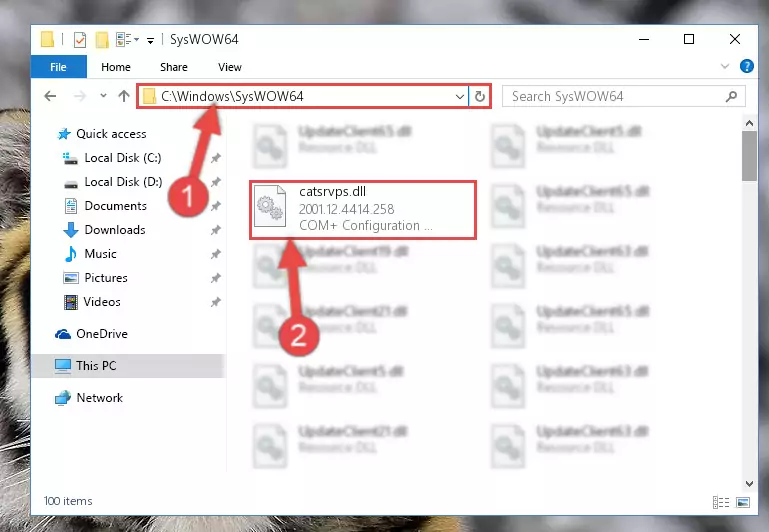Click the pin icon next to Pictures
769x532 pixels.
click(x=215, y=278)
